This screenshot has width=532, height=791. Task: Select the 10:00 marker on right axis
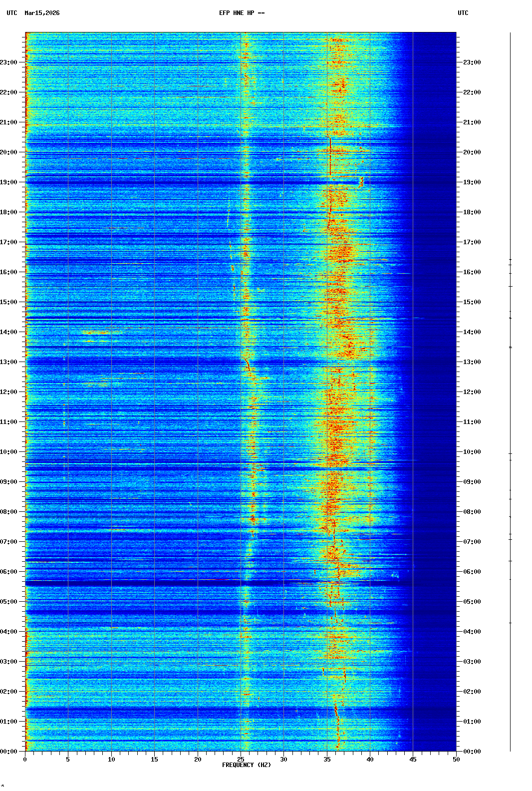coord(472,452)
